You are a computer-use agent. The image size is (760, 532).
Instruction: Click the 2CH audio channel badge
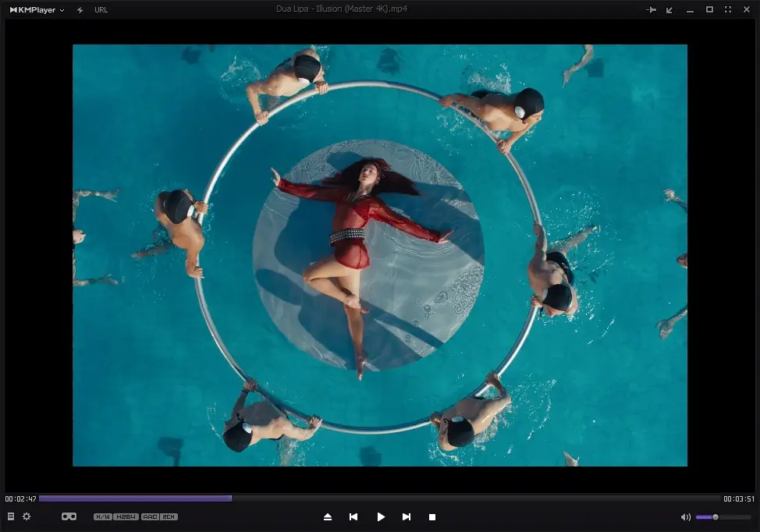(169, 517)
